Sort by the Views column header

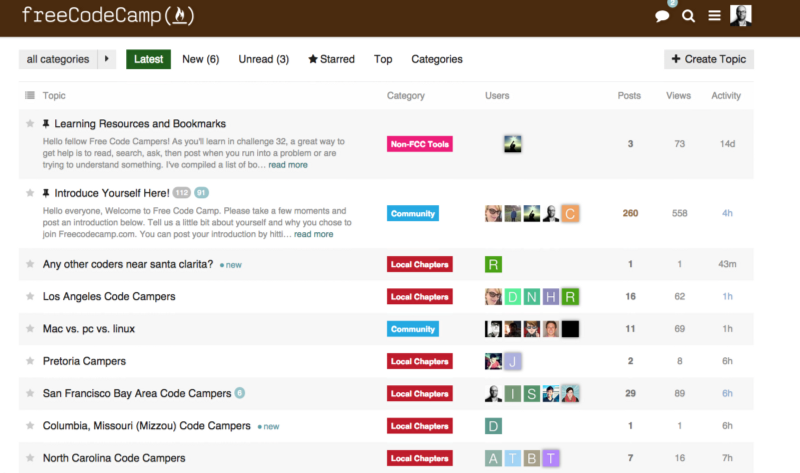(678, 95)
